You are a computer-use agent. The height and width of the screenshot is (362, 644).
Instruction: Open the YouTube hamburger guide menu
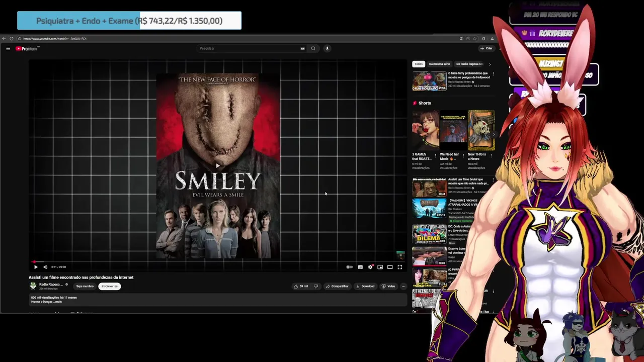click(8, 48)
